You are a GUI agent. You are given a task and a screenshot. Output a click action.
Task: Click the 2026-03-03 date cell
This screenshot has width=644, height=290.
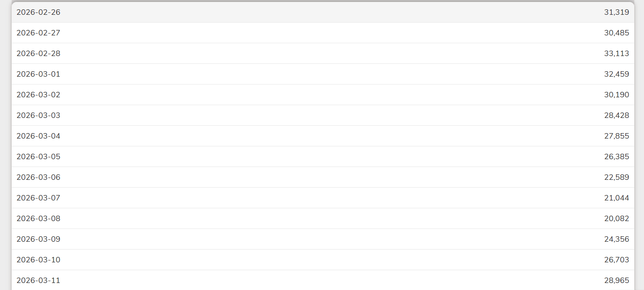point(38,115)
